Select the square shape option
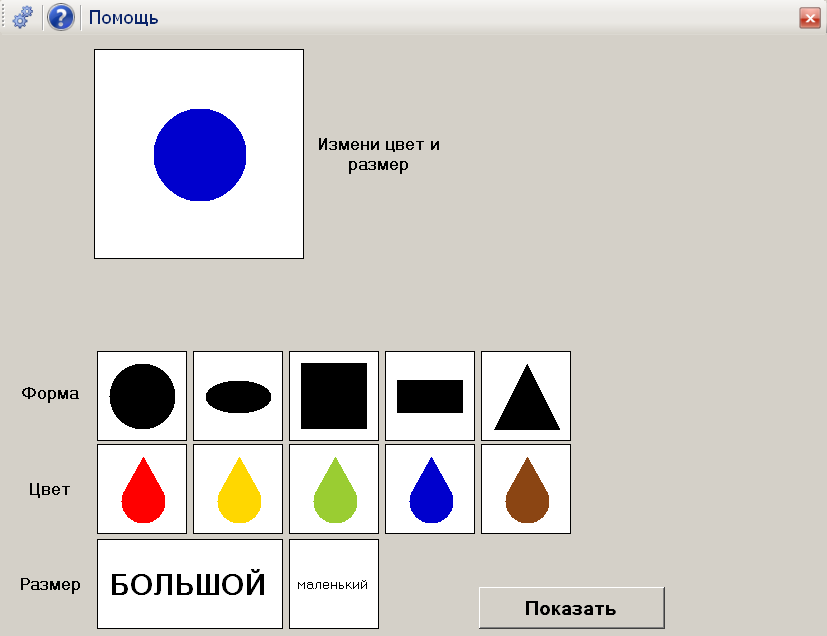827x636 pixels. point(333,395)
